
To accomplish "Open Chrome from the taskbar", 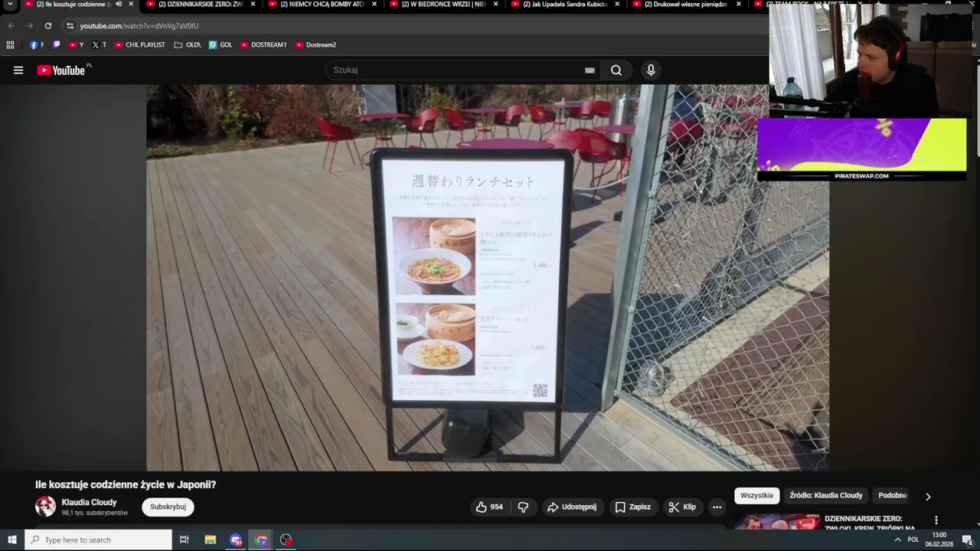I will coord(261,540).
